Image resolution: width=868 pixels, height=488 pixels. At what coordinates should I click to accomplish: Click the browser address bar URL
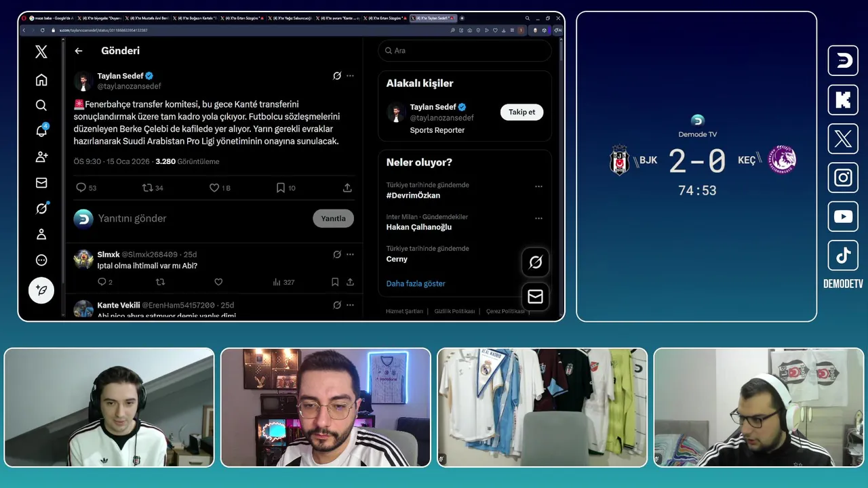tap(103, 30)
